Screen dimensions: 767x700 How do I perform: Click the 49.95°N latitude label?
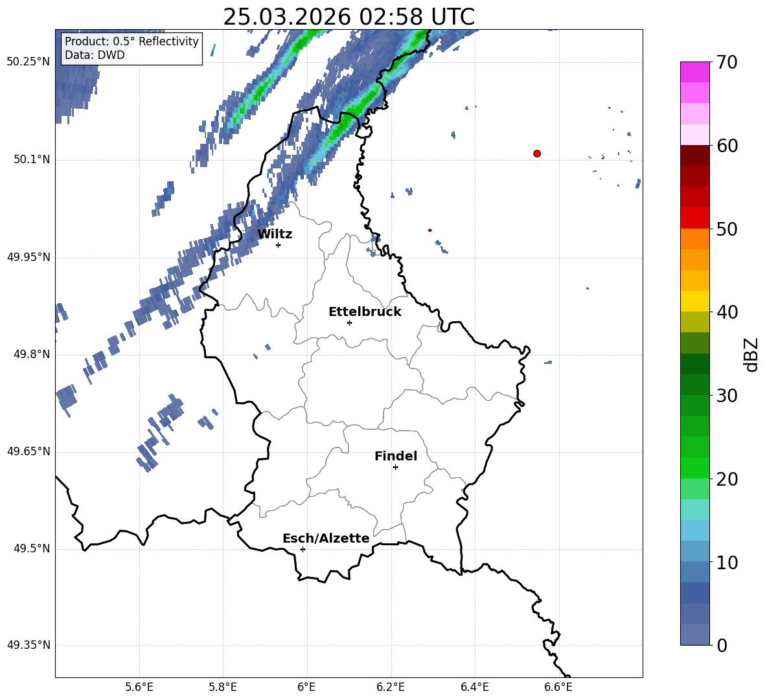29,257
